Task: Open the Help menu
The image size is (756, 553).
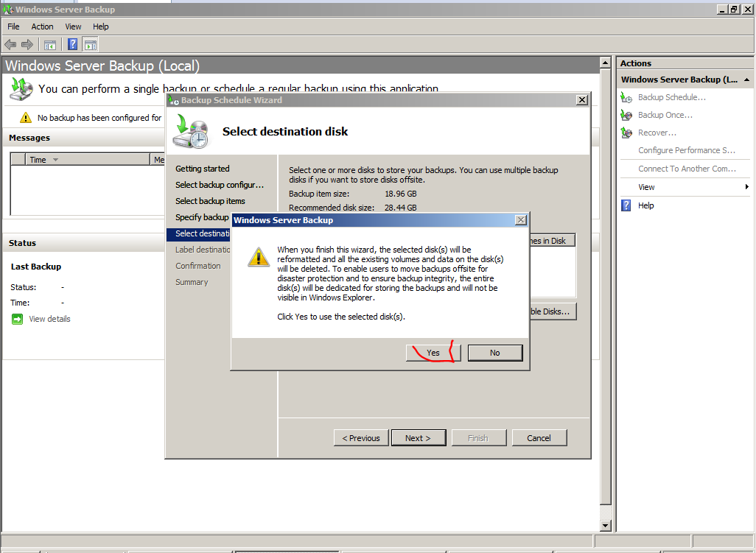Action: 101,27
